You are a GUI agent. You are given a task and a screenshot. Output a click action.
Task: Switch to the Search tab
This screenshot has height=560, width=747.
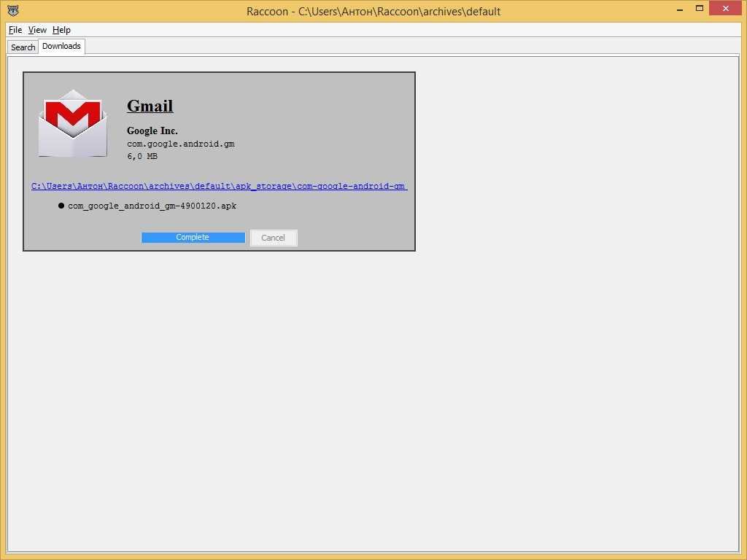click(x=23, y=47)
